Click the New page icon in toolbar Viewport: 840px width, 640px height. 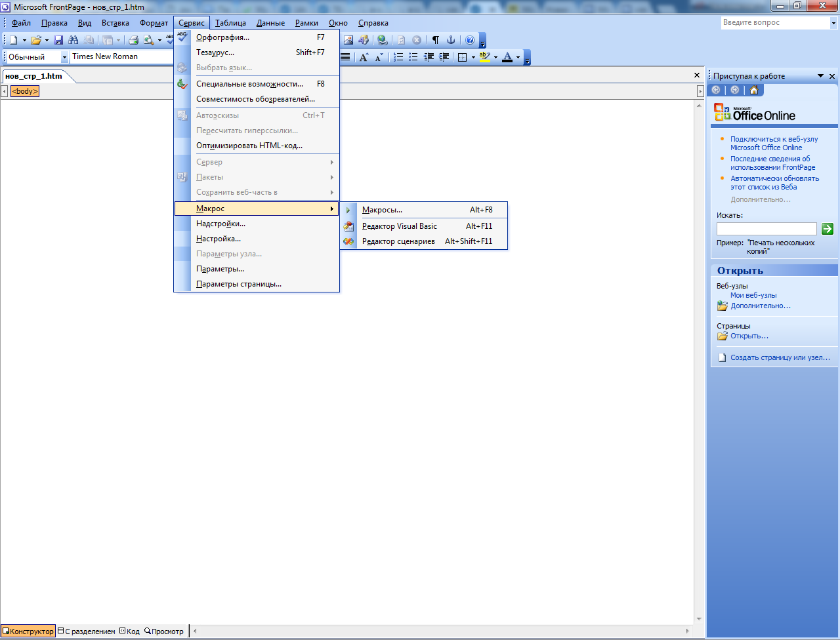click(13, 40)
